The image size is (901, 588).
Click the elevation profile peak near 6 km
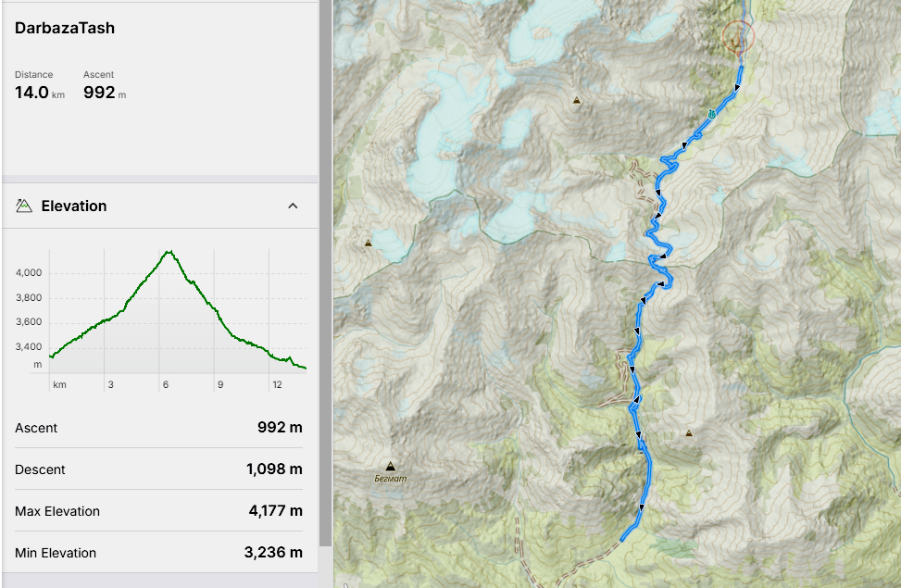169,252
